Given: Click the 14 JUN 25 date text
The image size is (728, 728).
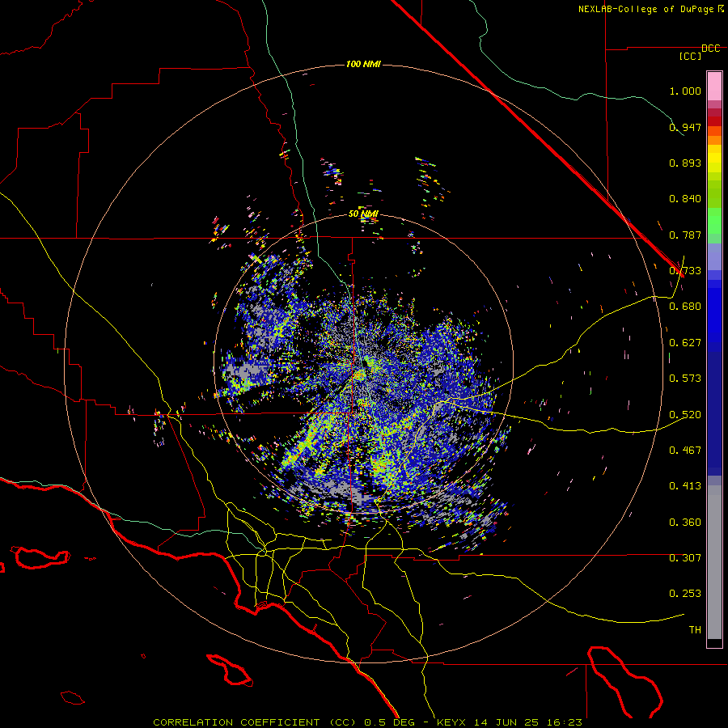Looking at the screenshot, I should pyautogui.click(x=506, y=722).
